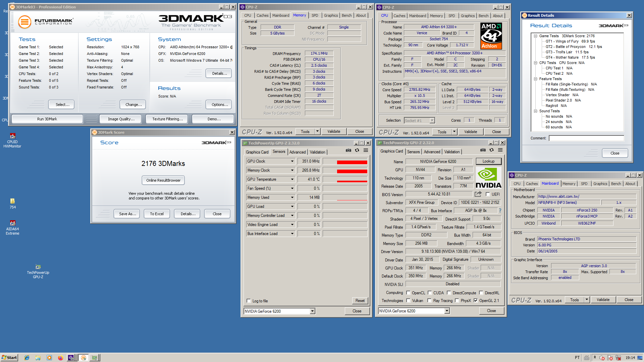Take screenshot in GPU-Z Sensors window
This screenshot has height=362, width=644.
pyautogui.click(x=348, y=150)
